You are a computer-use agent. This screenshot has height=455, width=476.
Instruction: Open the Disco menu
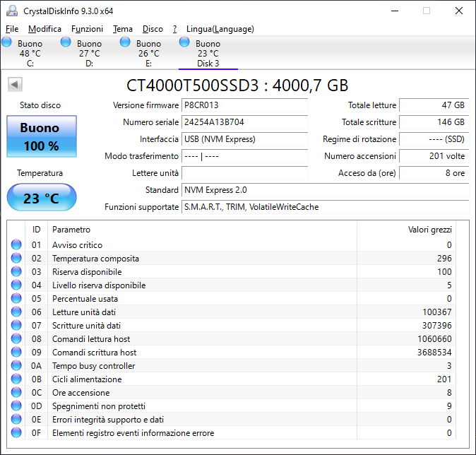pyautogui.click(x=153, y=29)
